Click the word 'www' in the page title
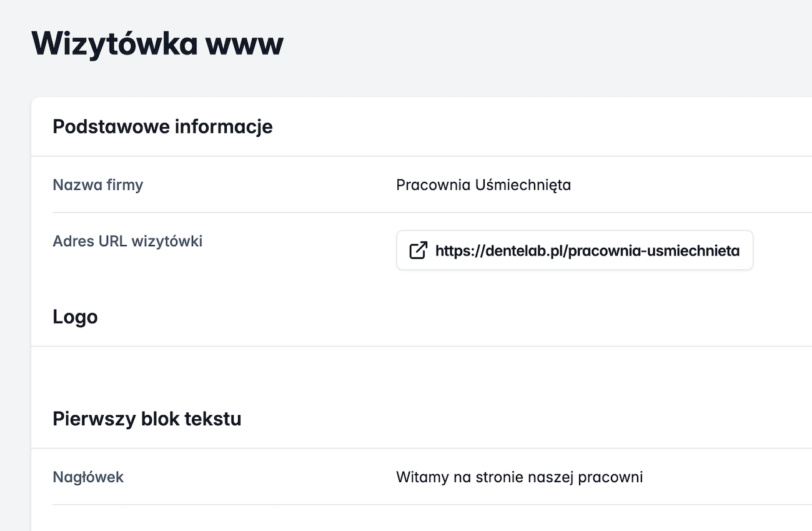The height and width of the screenshot is (531, 812). [x=245, y=44]
